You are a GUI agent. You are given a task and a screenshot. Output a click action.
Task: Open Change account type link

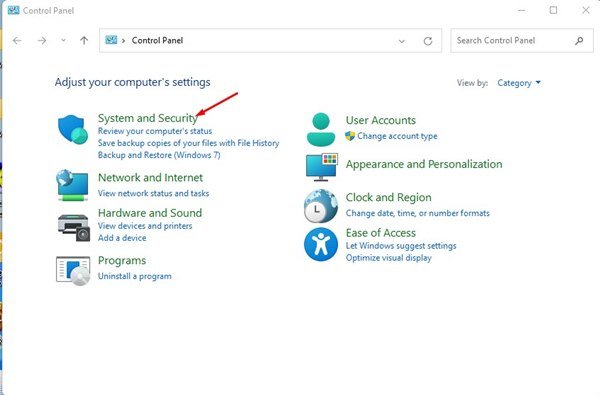[x=397, y=136]
